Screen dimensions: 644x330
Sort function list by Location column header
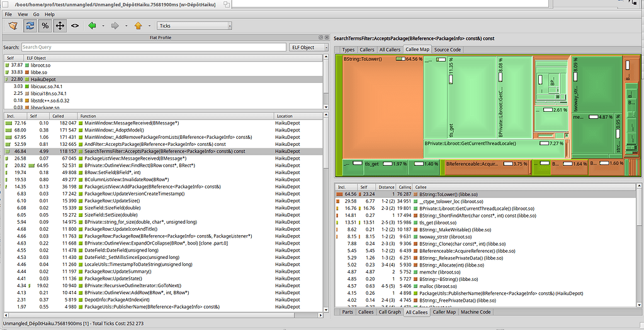(298, 116)
